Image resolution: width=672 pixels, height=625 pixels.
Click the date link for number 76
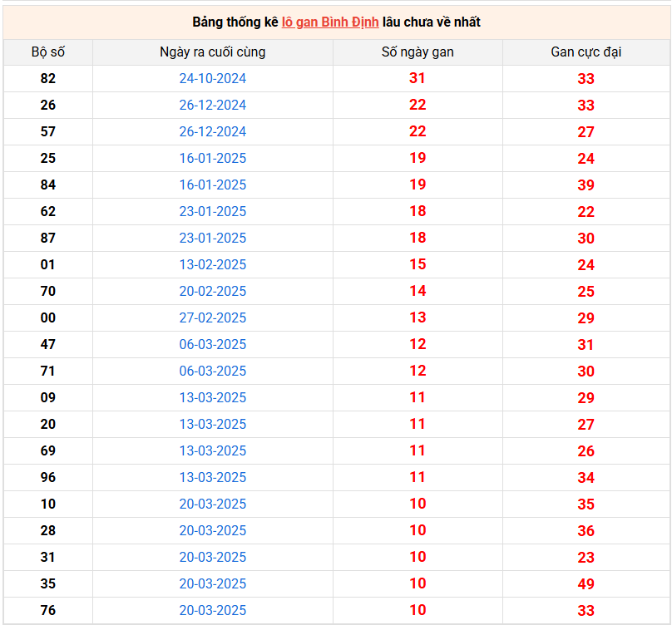coord(213,610)
